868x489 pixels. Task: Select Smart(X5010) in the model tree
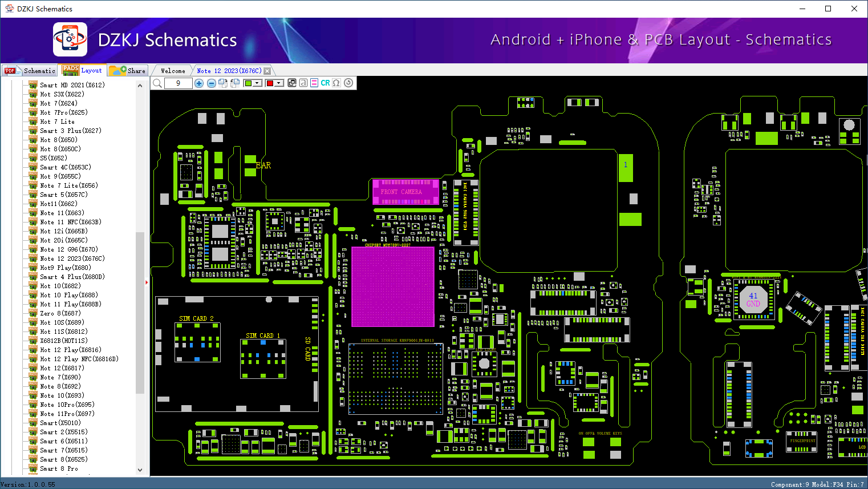click(x=60, y=423)
